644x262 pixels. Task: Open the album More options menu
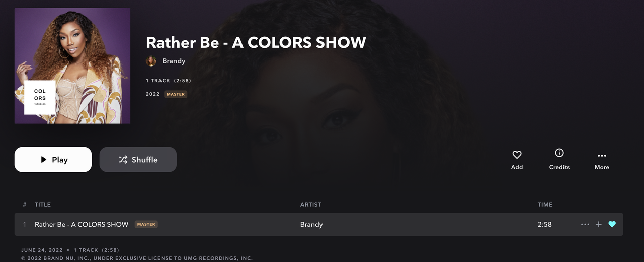click(x=602, y=156)
